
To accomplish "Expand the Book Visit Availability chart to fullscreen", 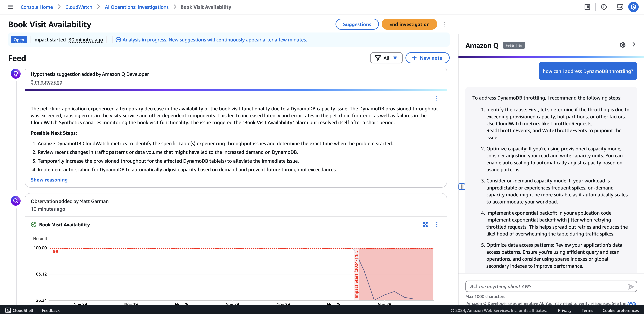I will 426,224.
